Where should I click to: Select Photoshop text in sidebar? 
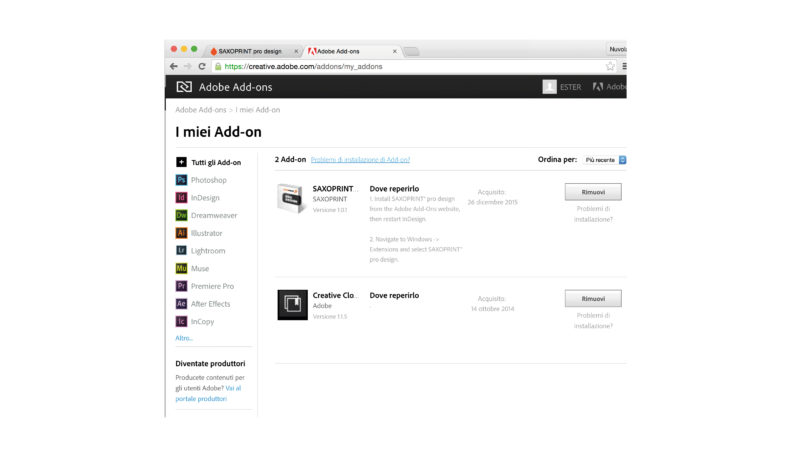(209, 180)
